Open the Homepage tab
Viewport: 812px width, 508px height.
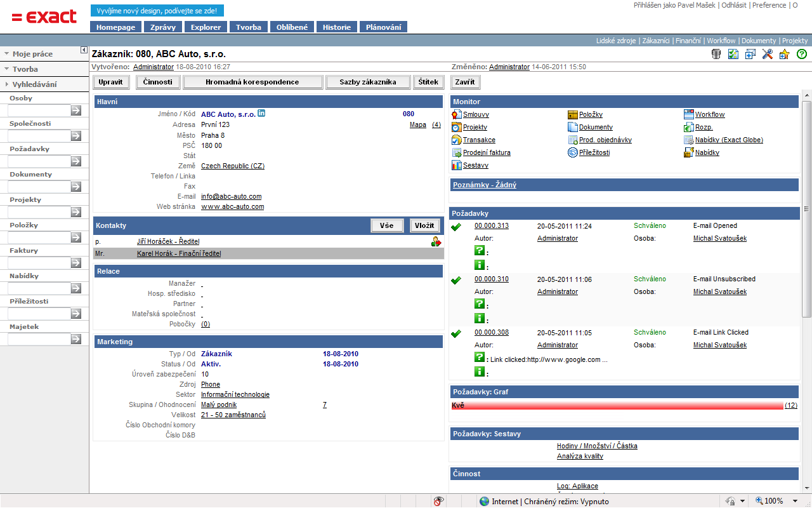pyautogui.click(x=115, y=27)
